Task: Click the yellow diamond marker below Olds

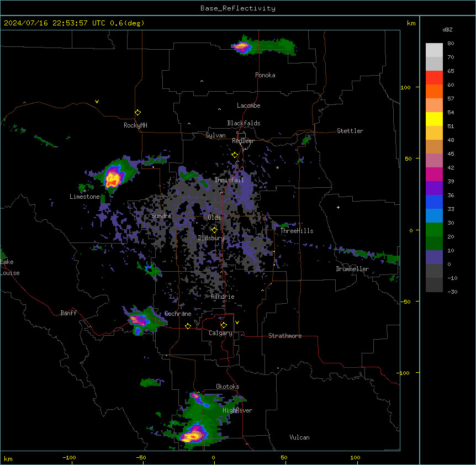Action: [214, 230]
